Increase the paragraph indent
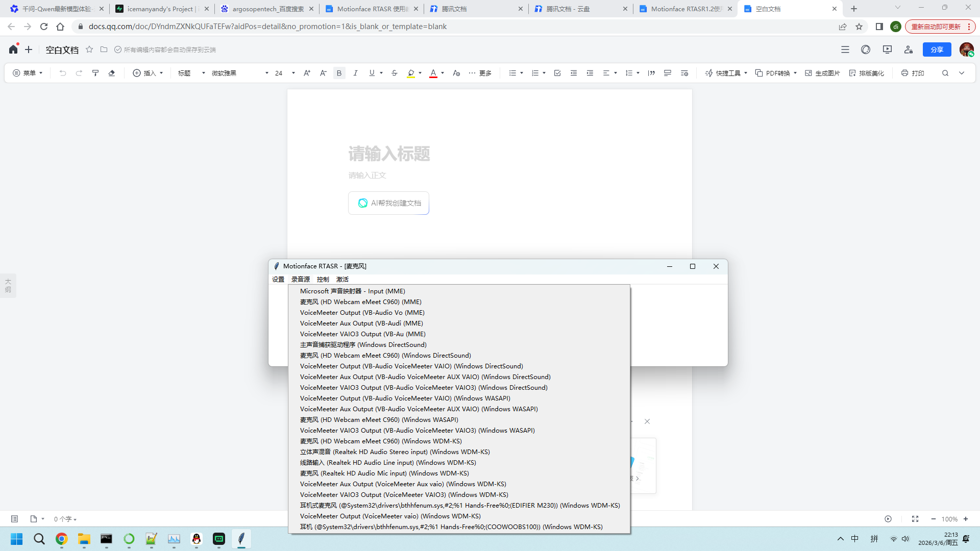 [590, 73]
